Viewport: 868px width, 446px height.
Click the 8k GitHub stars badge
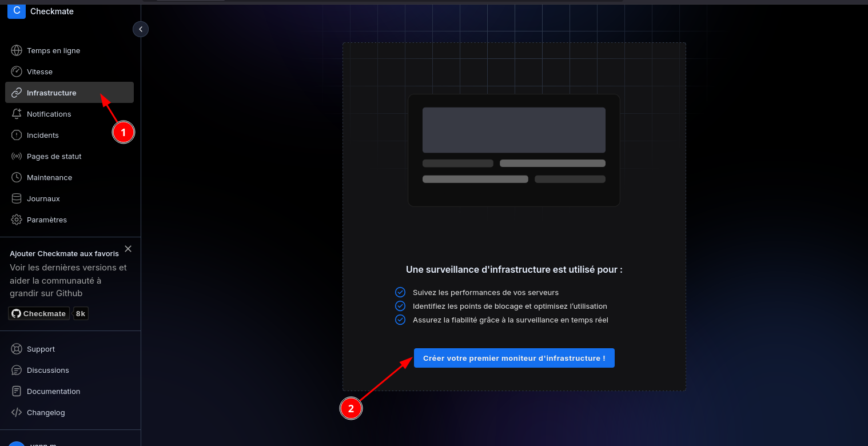(81, 313)
